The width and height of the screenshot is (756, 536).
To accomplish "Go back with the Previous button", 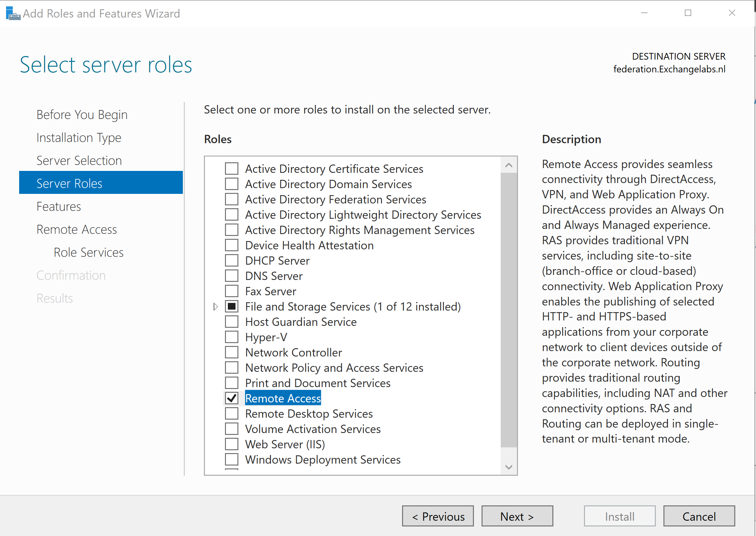I will coord(438,516).
